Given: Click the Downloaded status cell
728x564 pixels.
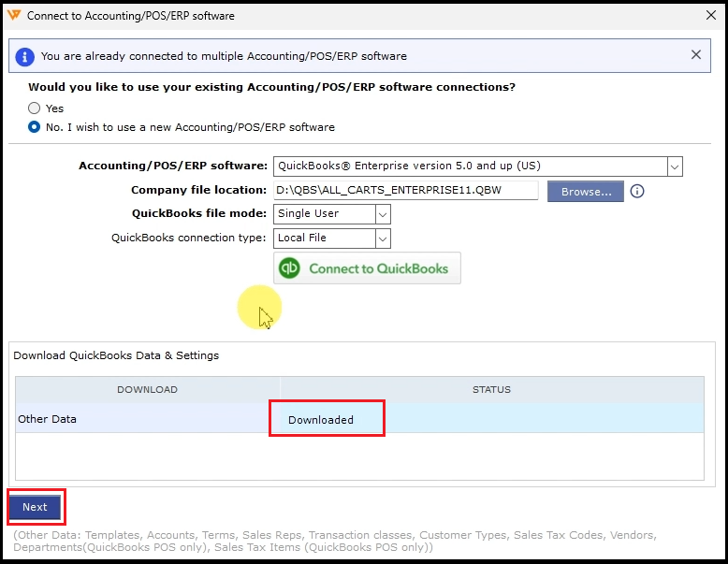Looking at the screenshot, I should 321,420.
